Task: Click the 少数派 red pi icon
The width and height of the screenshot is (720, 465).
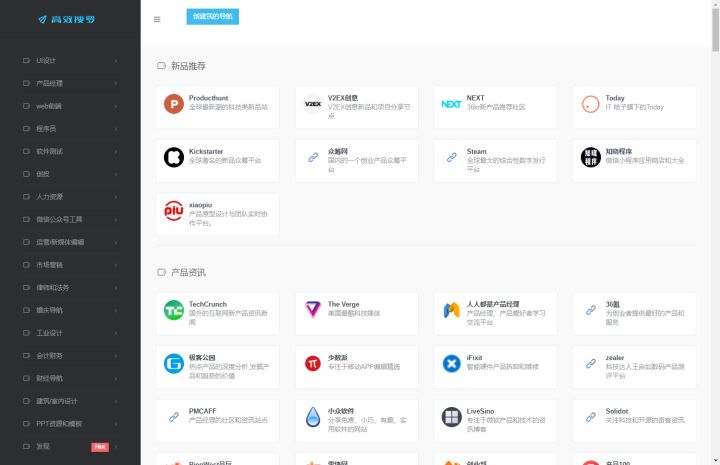Action: coord(313,364)
